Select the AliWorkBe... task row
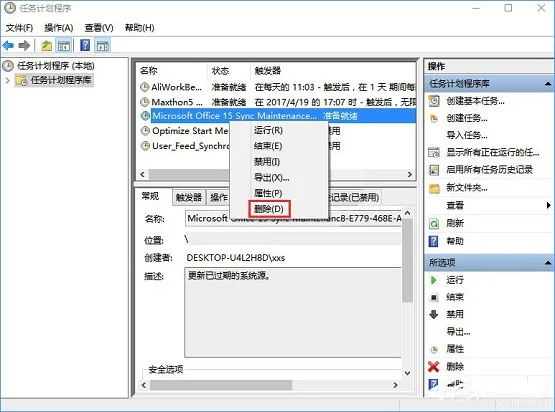Image resolution: width=555 pixels, height=412 pixels. click(x=276, y=87)
